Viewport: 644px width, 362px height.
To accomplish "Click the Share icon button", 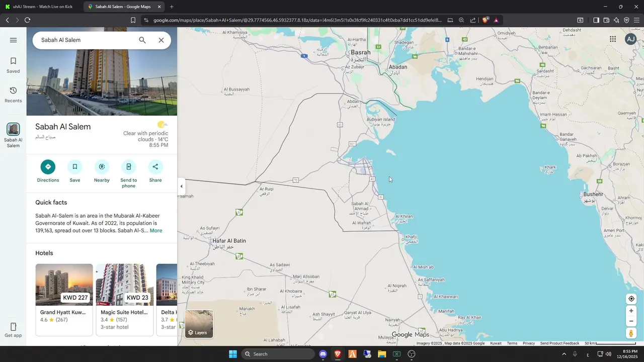I will (x=155, y=167).
